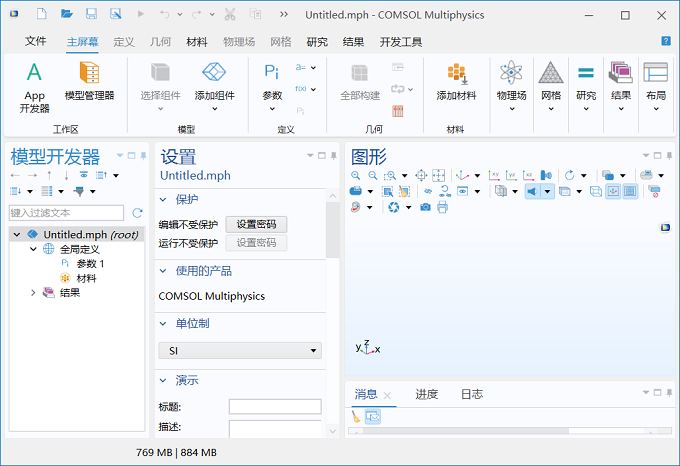This screenshot has width=680, height=466.
Task: Open the 物理场 physics ribbon dropdown
Action: (x=512, y=87)
